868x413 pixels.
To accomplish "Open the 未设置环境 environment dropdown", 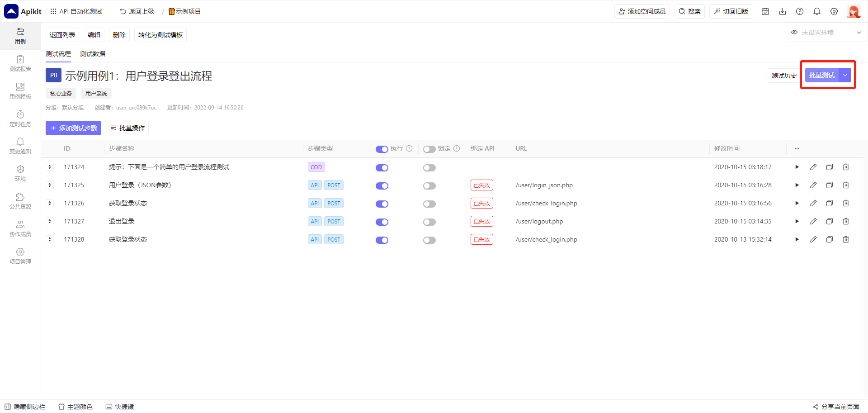I will click(826, 33).
